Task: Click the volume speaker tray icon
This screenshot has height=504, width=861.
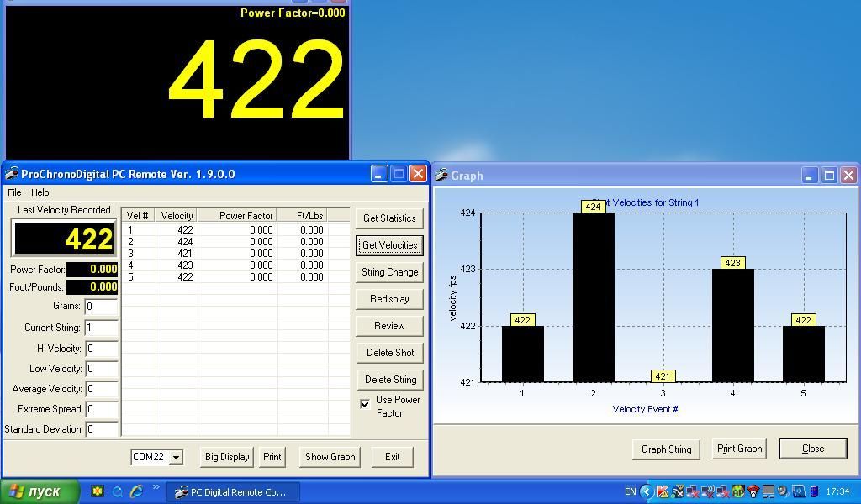Action: click(x=783, y=491)
